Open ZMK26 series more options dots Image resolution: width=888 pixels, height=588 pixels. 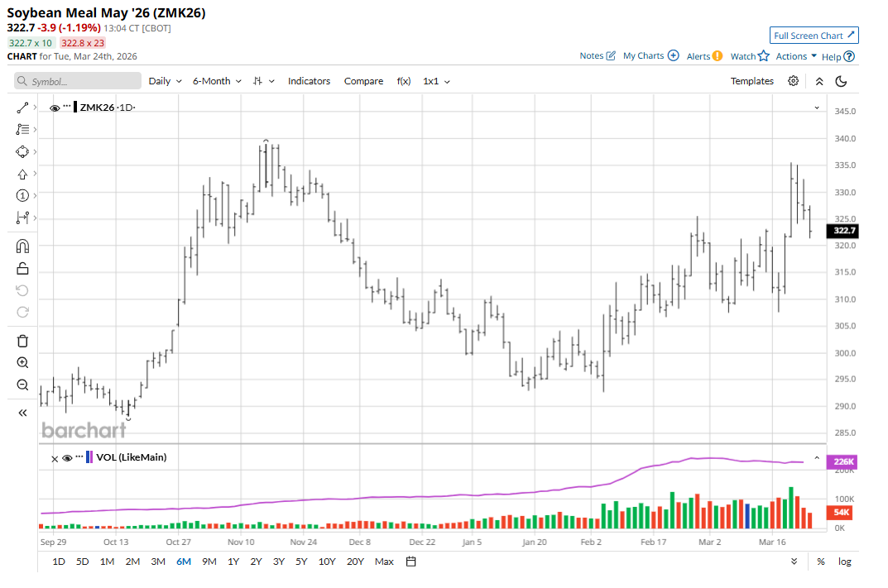coord(67,106)
